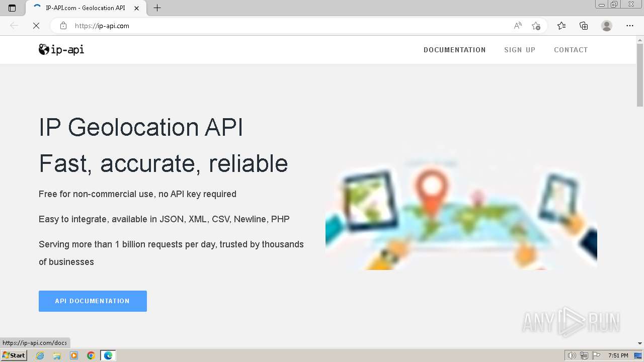Click the scrollbar down arrow

(x=640, y=343)
